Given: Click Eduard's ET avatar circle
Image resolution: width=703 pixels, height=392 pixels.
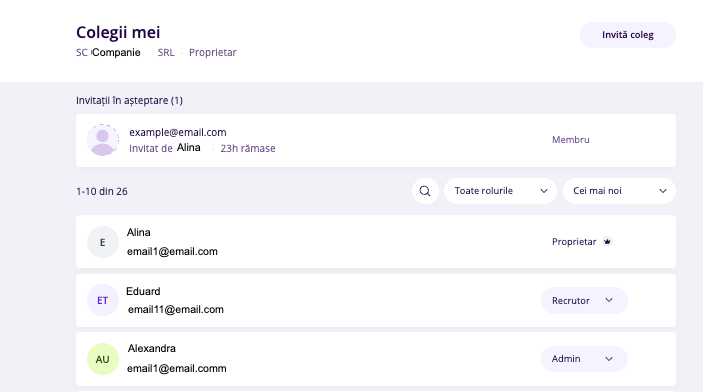Looking at the screenshot, I should click(x=103, y=301).
